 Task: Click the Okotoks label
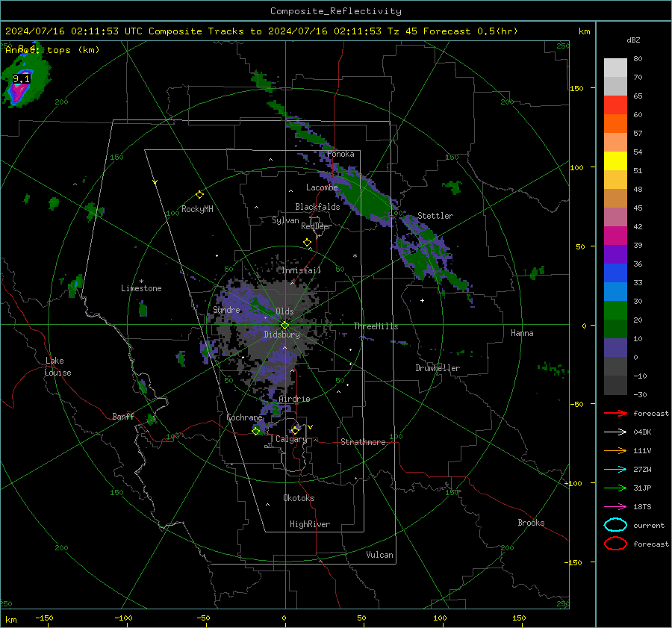tap(299, 498)
